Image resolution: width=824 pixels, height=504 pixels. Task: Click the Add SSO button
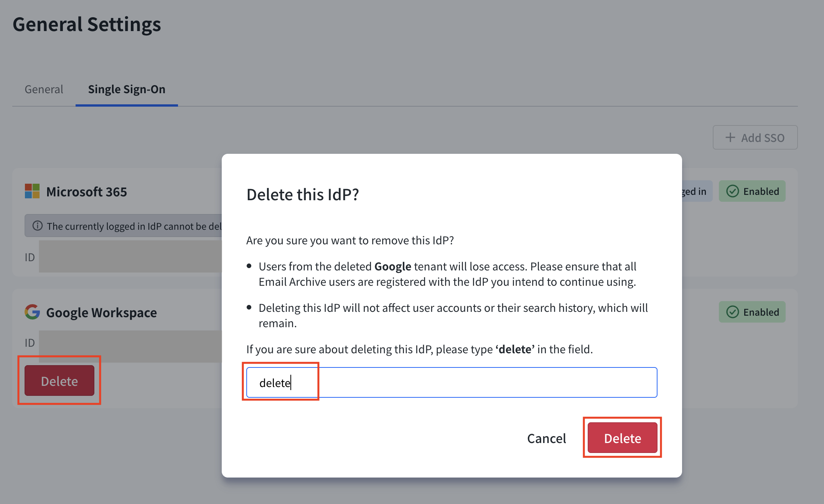pos(755,137)
